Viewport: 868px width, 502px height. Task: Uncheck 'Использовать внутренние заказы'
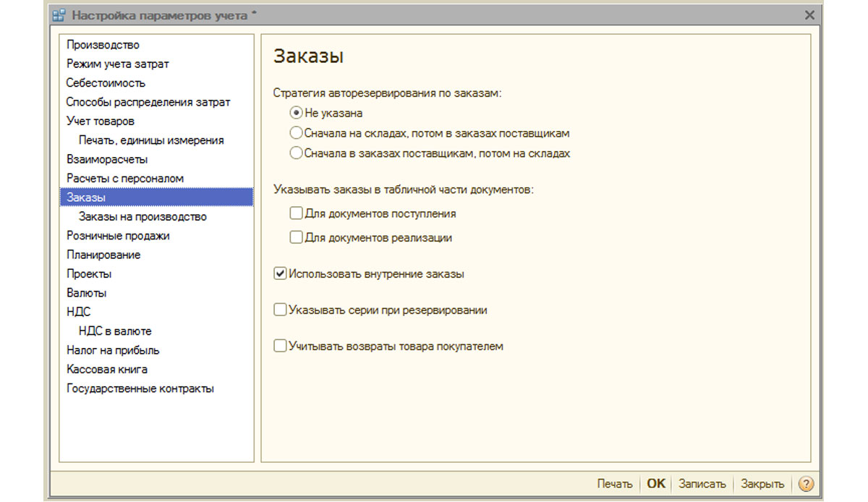tap(280, 274)
